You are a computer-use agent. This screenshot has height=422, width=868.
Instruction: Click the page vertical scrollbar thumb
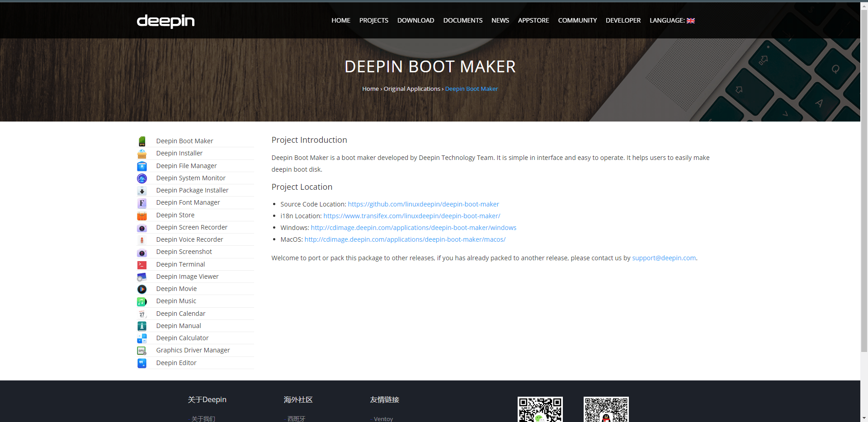pos(864,180)
